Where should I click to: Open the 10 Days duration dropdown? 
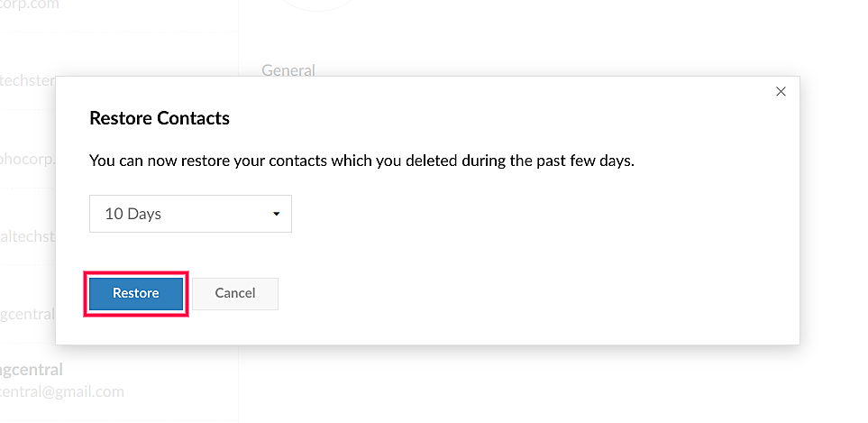click(x=190, y=214)
